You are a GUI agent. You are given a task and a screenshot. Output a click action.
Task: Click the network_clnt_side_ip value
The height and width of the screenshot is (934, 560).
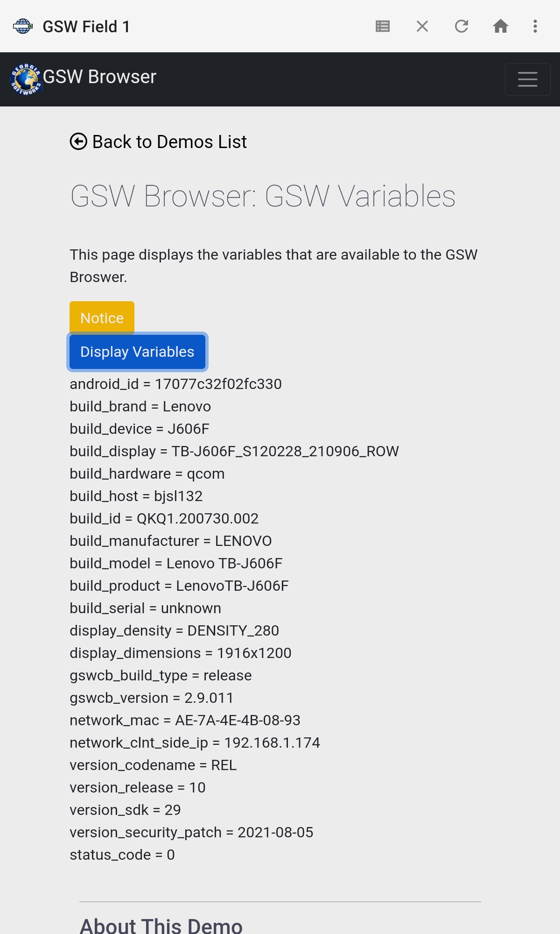click(272, 743)
